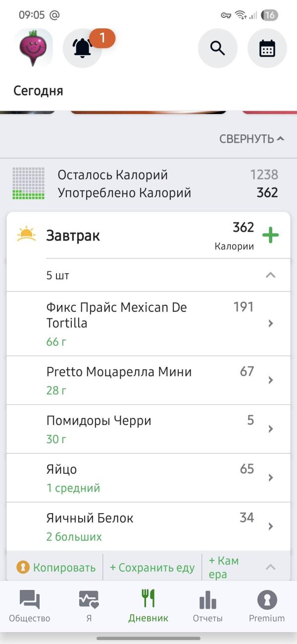Open the Общество community tab

(30, 605)
